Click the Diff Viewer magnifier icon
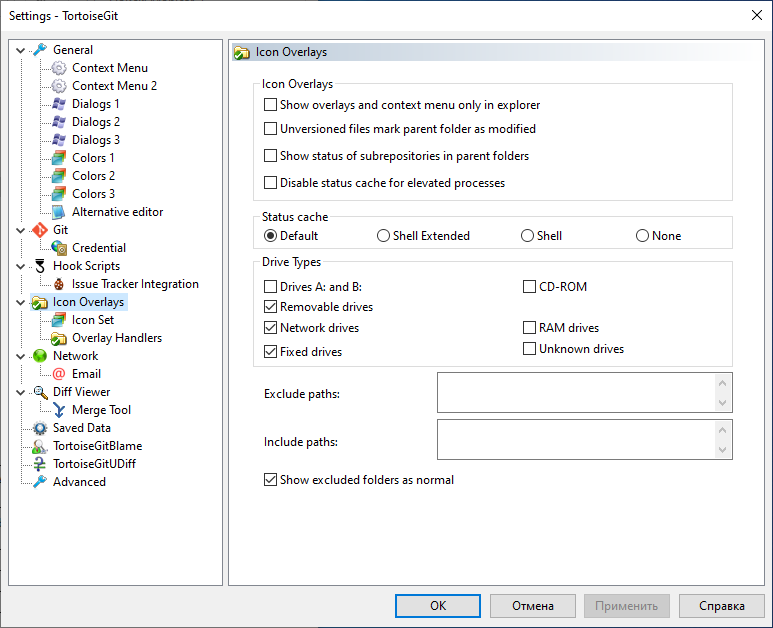 coord(40,392)
